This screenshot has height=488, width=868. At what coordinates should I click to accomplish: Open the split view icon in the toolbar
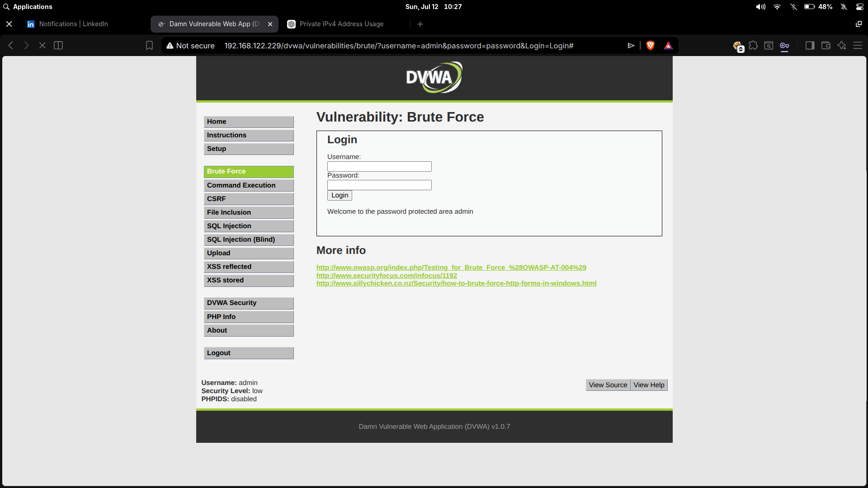tap(58, 45)
